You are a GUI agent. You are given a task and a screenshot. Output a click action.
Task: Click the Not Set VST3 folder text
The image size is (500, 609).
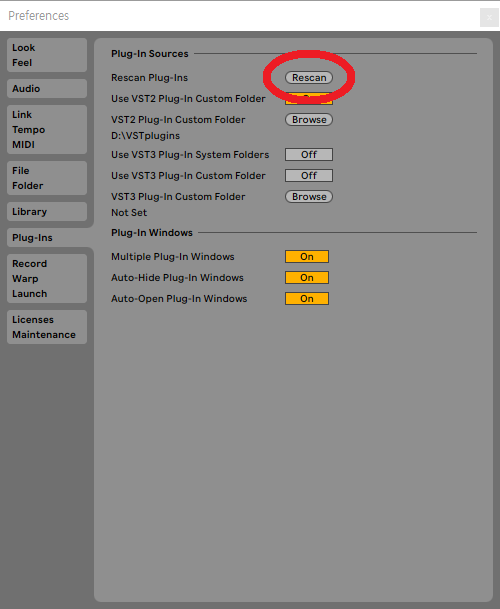pos(129,213)
